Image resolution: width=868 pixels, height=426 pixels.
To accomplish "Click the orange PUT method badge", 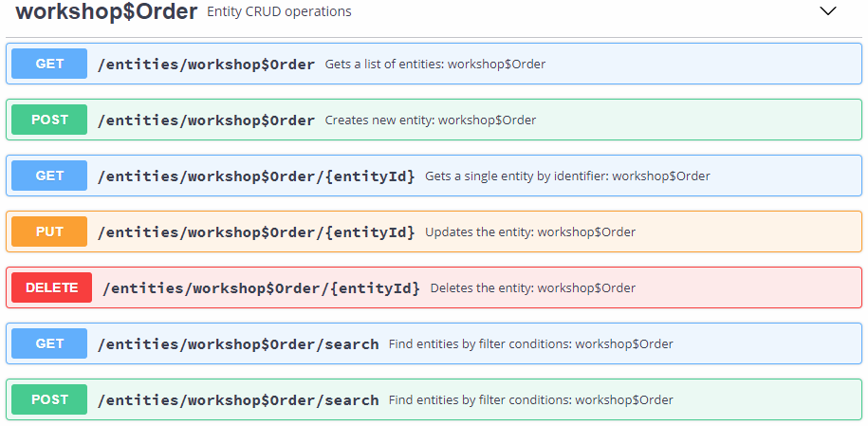I will (49, 232).
